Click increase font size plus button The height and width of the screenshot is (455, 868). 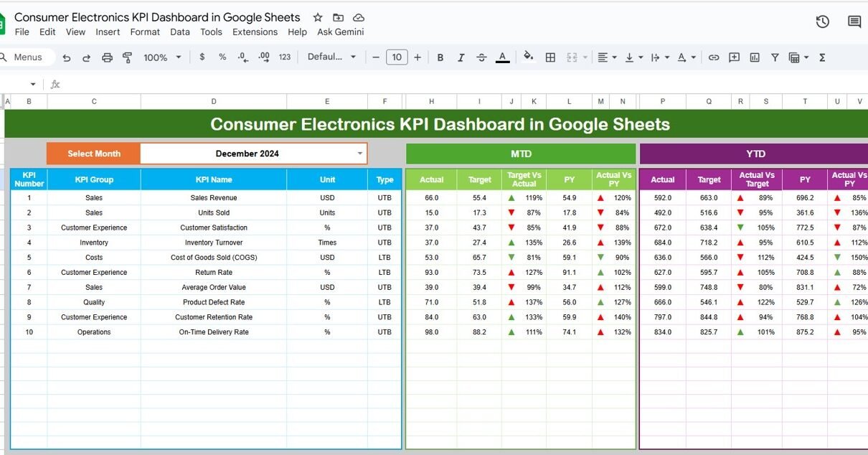(418, 57)
